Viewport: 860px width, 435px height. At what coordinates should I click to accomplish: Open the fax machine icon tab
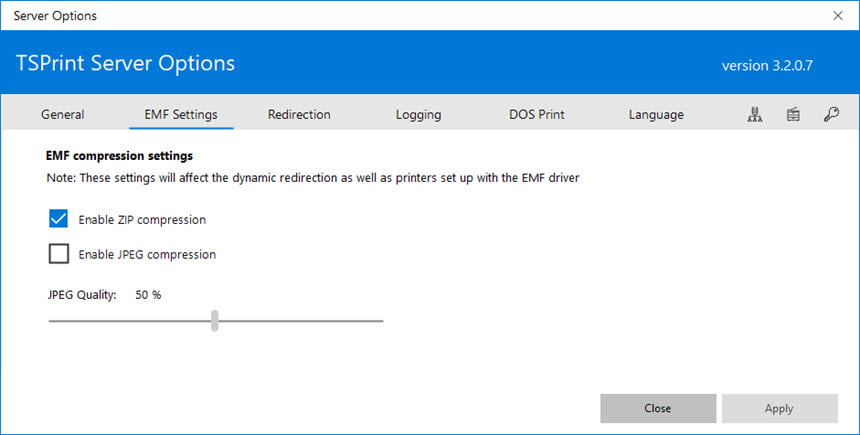[x=793, y=114]
